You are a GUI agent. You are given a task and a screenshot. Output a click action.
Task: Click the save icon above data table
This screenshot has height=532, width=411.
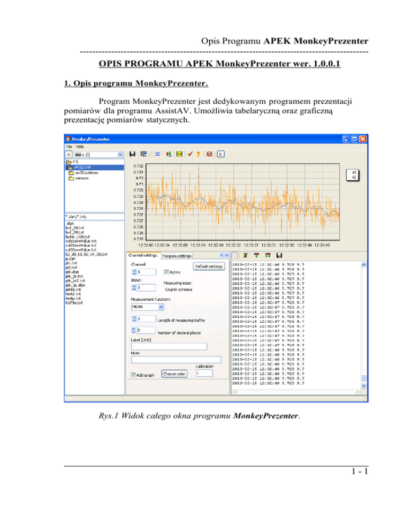[279, 256]
